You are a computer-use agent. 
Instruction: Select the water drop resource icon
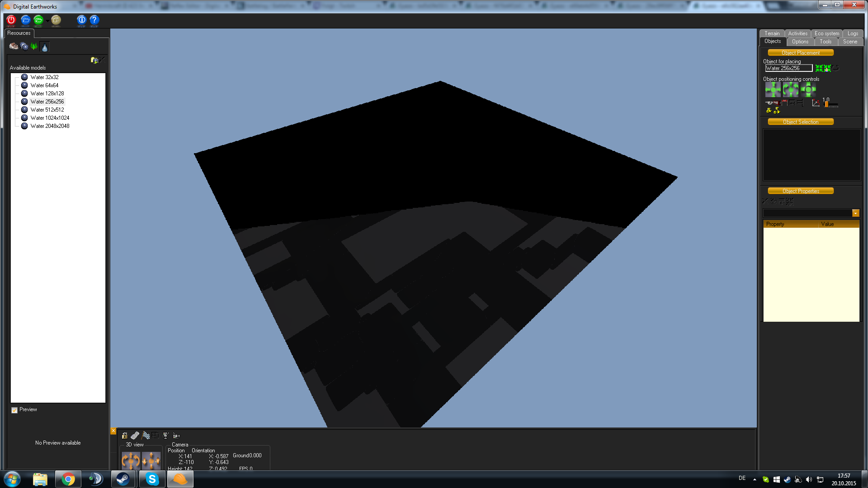pyautogui.click(x=44, y=47)
